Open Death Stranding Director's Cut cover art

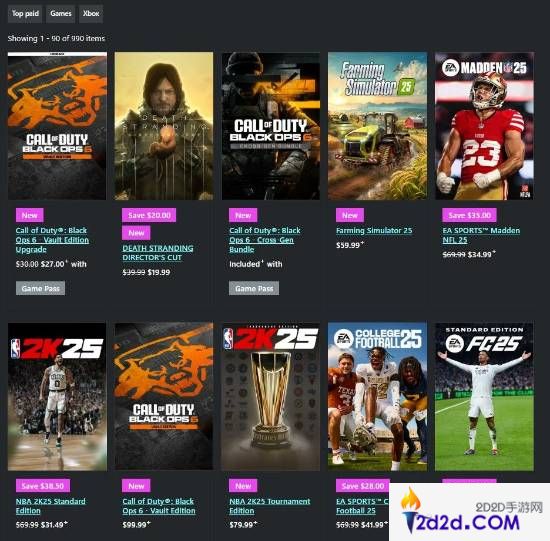pos(164,126)
